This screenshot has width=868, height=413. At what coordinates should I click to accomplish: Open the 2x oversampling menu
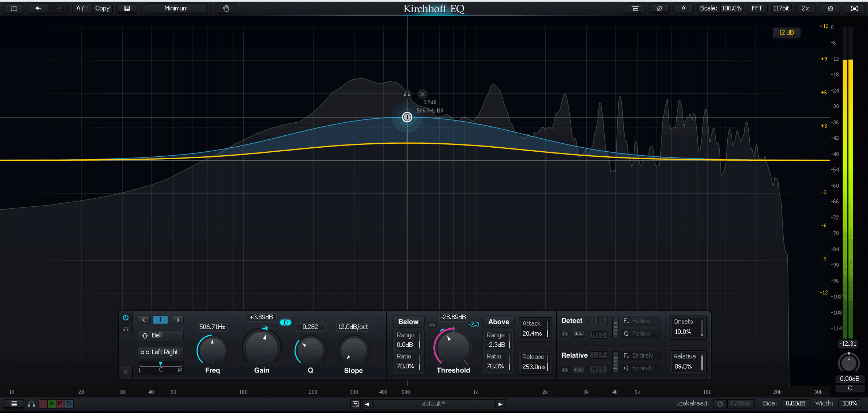click(x=805, y=8)
